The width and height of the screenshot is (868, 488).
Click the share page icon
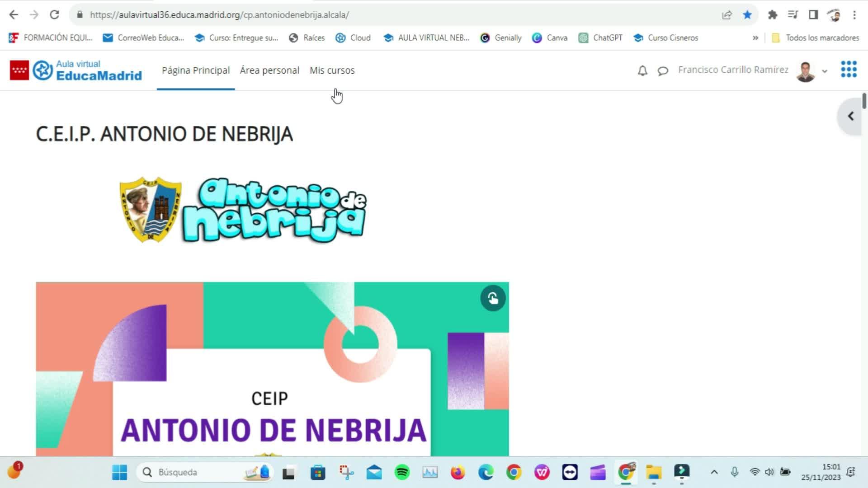(x=727, y=15)
